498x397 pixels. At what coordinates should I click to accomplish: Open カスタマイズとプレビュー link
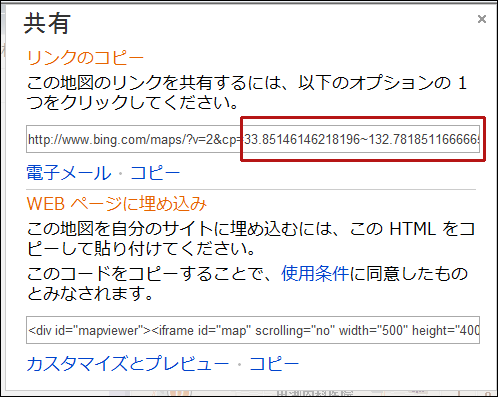pyautogui.click(x=128, y=363)
